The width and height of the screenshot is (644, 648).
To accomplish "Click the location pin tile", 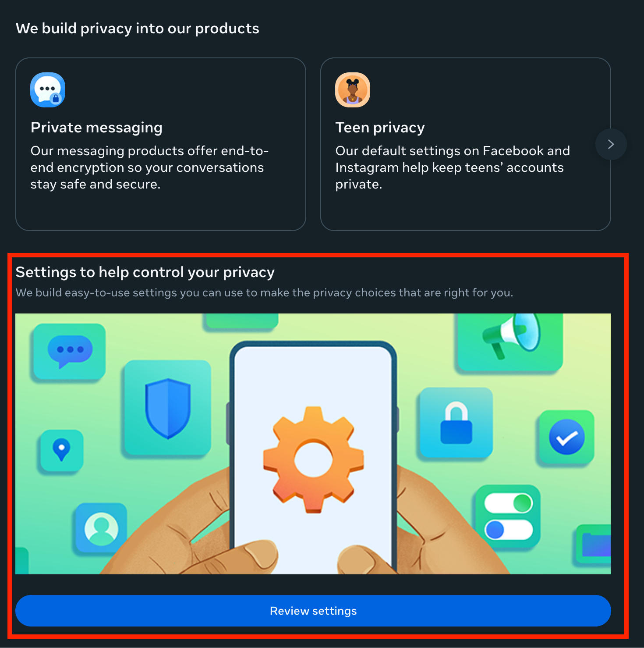I will tap(62, 450).
